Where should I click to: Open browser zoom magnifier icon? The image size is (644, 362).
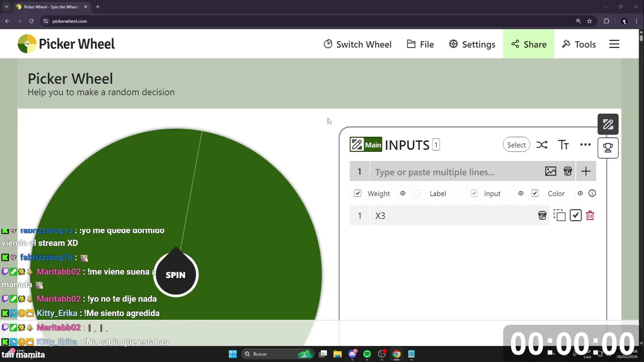pyautogui.click(x=579, y=21)
